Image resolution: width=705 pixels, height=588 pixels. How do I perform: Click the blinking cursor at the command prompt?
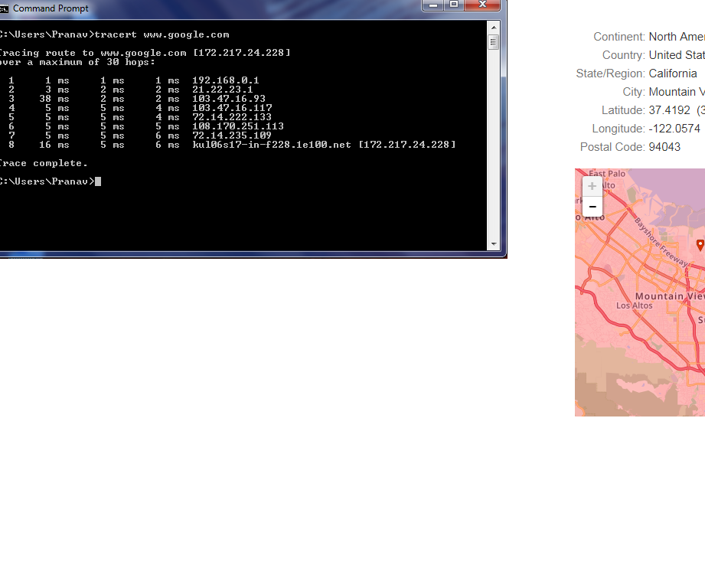[x=97, y=181]
